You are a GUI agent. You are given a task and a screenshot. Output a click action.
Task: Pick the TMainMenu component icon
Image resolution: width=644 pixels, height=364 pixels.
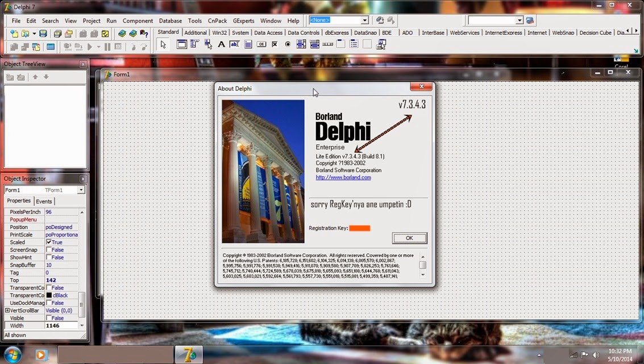tap(194, 44)
